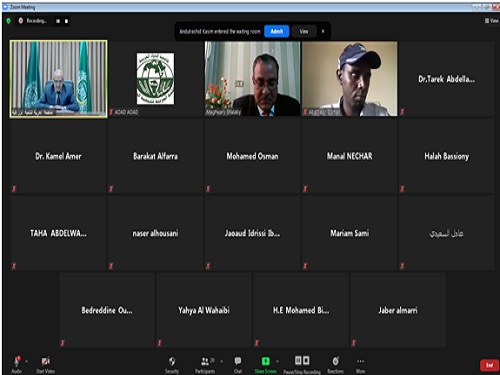Stop recording from bottom toolbar

306,360
